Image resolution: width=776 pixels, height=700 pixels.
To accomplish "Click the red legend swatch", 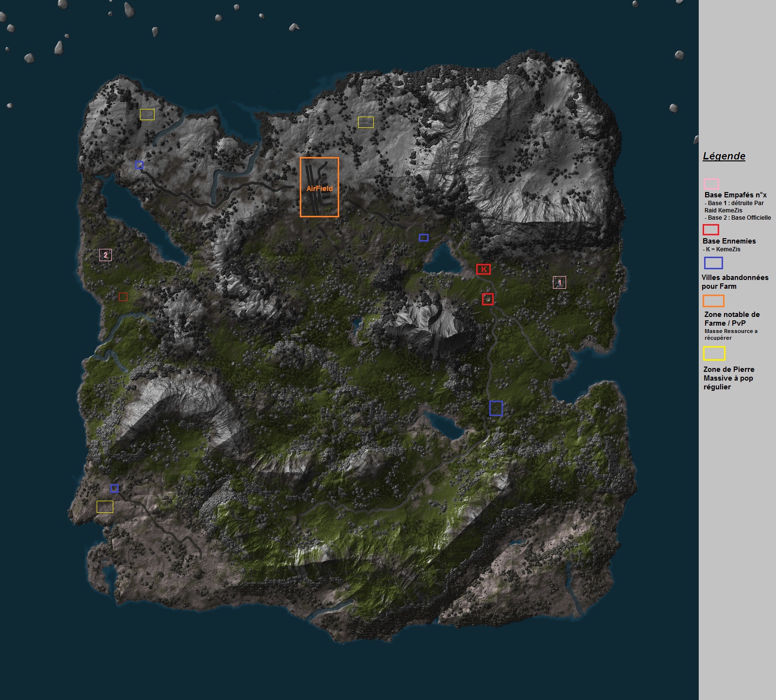I will tap(711, 229).
